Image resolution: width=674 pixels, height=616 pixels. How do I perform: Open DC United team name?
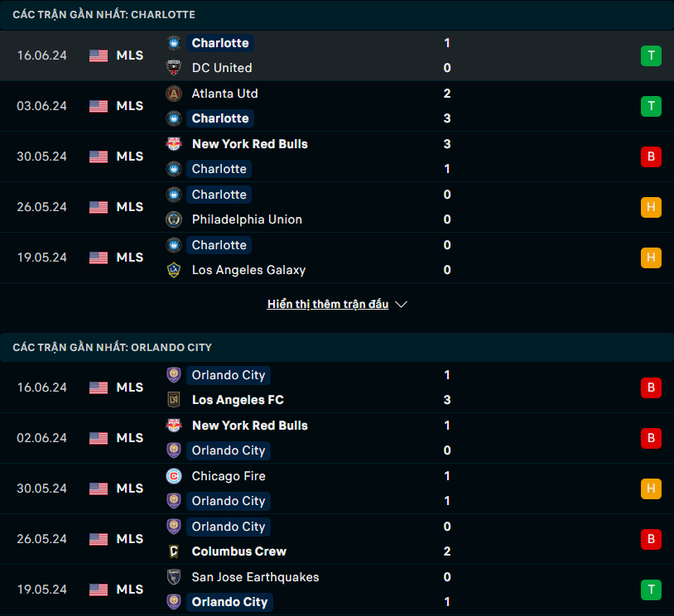[222, 68]
